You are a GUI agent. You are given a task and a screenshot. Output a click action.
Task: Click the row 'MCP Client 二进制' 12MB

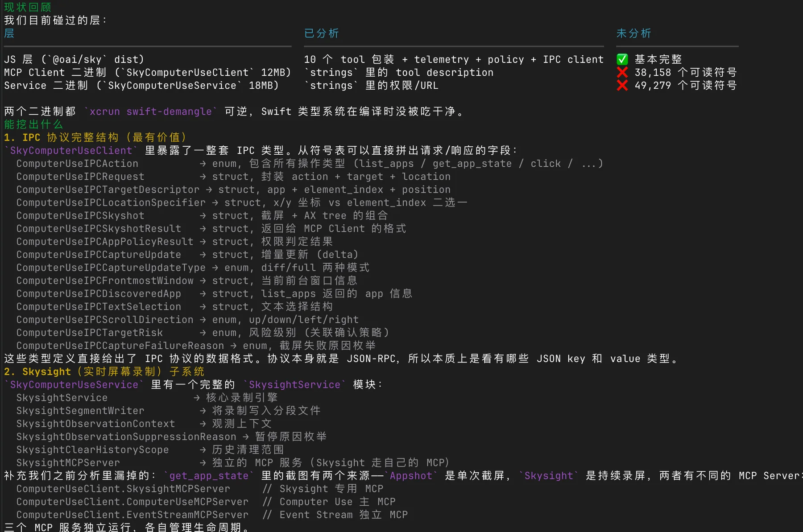[148, 72]
